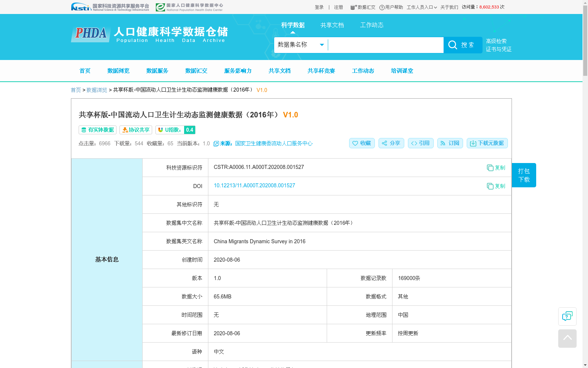Click the back-to-top arrow button
Screen dimensions: 588x368
pos(567,339)
